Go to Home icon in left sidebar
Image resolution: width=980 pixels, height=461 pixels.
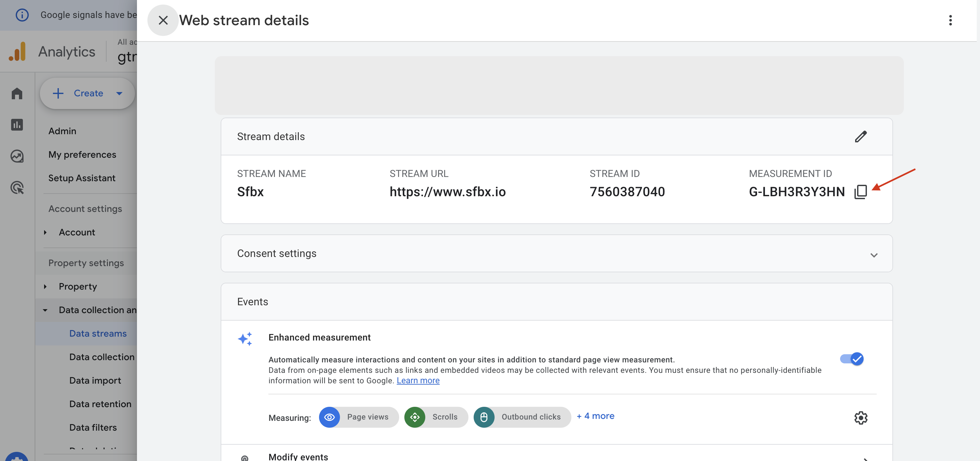tap(17, 93)
